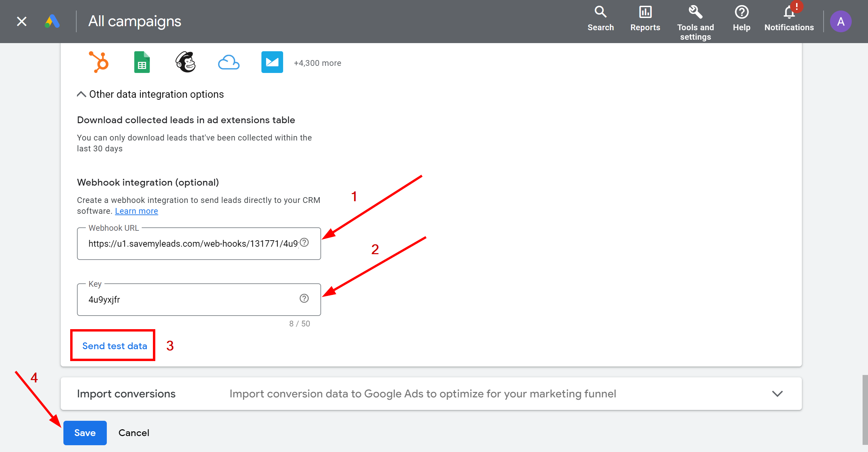Open Search in the top bar
868x452 pixels.
pyautogui.click(x=600, y=19)
